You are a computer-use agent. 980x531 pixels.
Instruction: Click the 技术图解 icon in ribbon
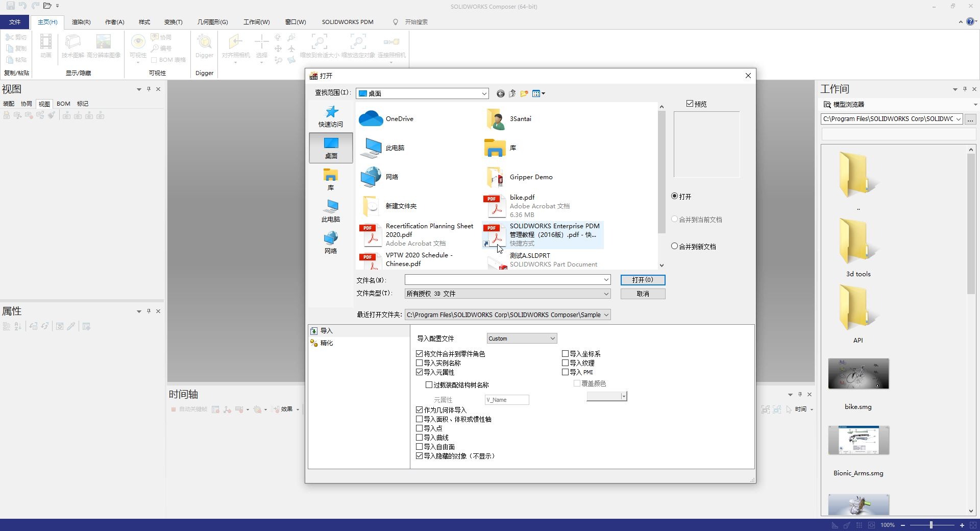click(73, 46)
